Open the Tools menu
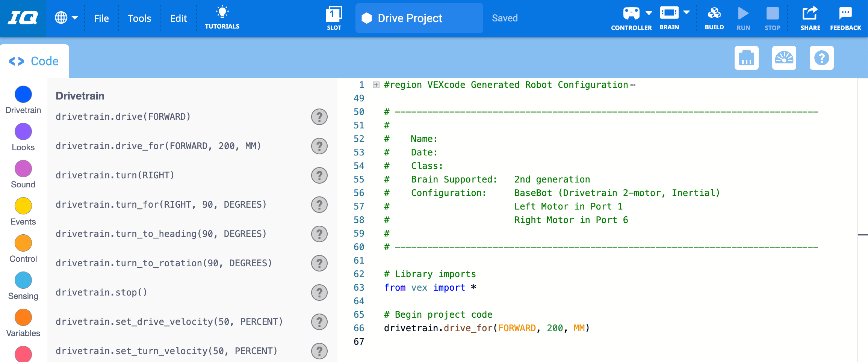 pyautogui.click(x=139, y=18)
